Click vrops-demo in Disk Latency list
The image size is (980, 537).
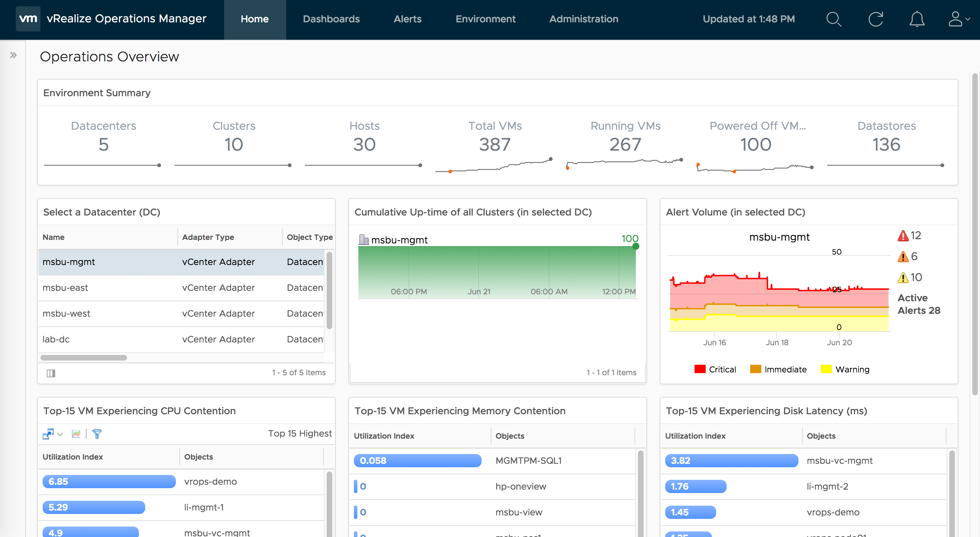click(x=833, y=512)
